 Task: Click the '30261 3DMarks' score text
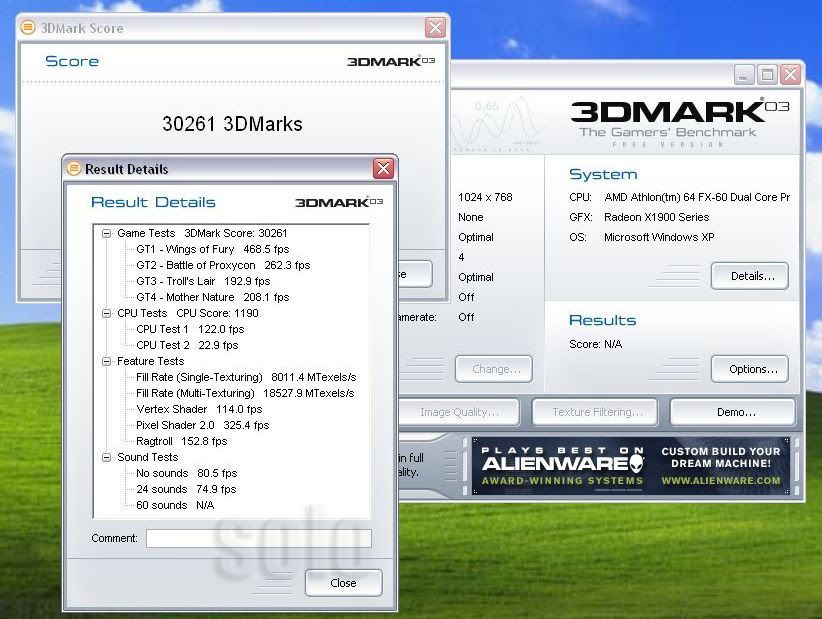(232, 124)
